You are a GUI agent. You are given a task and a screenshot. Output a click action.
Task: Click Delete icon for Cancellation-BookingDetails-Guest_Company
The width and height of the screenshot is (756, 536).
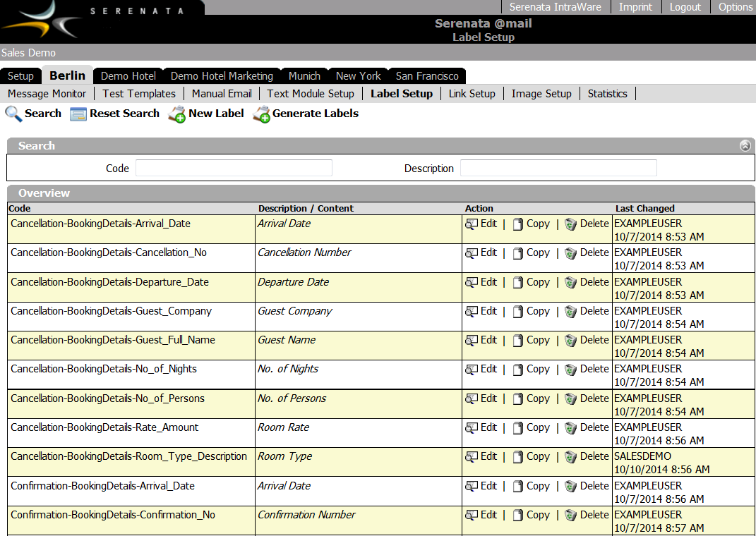pyautogui.click(x=570, y=312)
